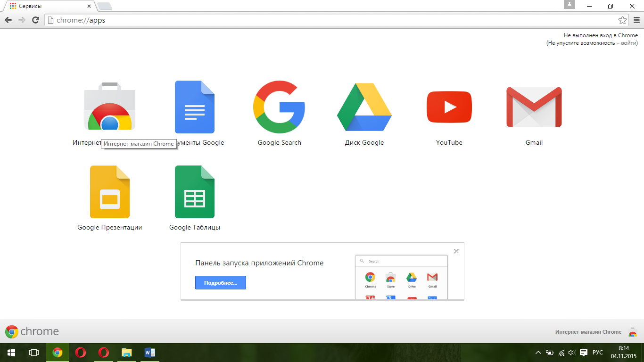Screen dimensions: 644x362
Task: Click the YouTube label text
Action: click(x=449, y=142)
